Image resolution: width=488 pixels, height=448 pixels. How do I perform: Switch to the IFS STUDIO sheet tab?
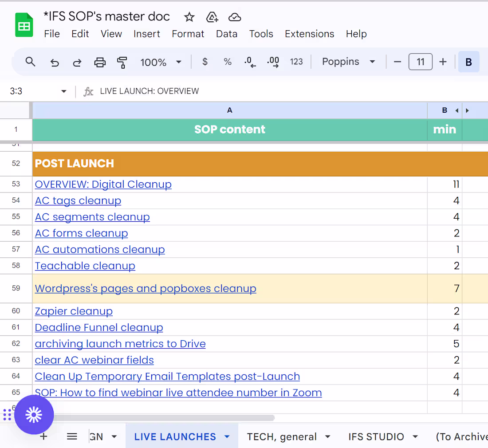[376, 437]
